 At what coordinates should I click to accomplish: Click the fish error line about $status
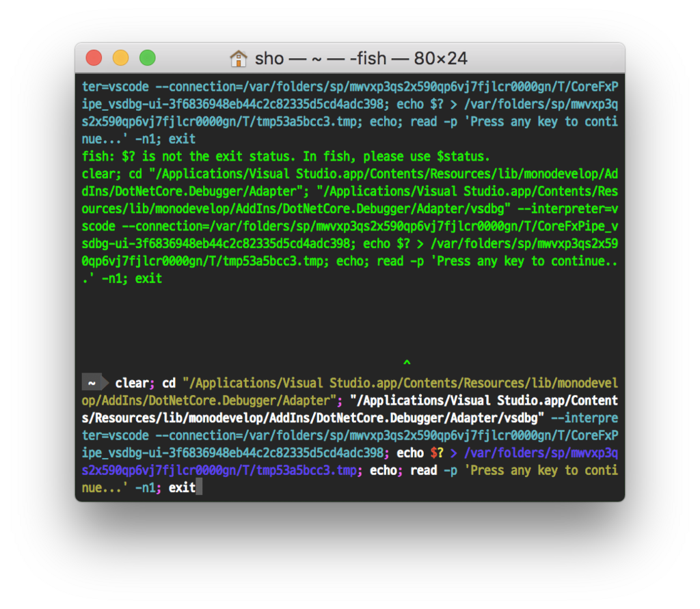(x=286, y=157)
